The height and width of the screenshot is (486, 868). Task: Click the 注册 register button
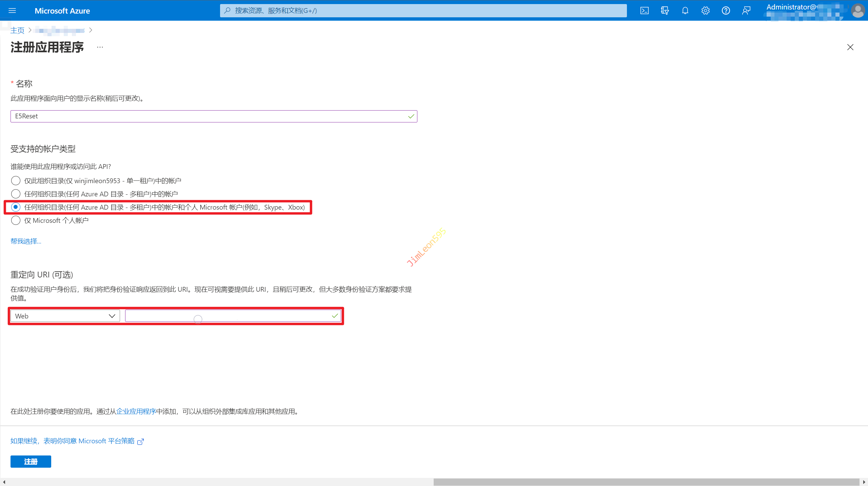pos(31,462)
